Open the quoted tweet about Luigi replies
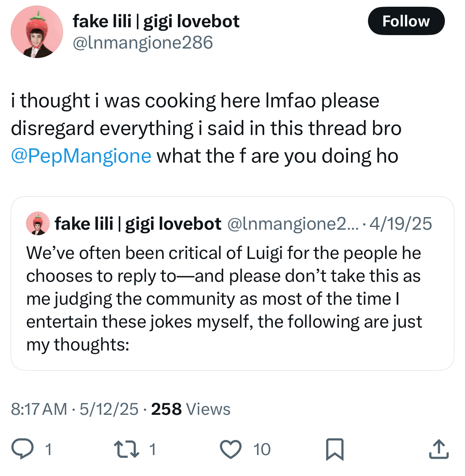This screenshot has width=465, height=476. click(232, 283)
